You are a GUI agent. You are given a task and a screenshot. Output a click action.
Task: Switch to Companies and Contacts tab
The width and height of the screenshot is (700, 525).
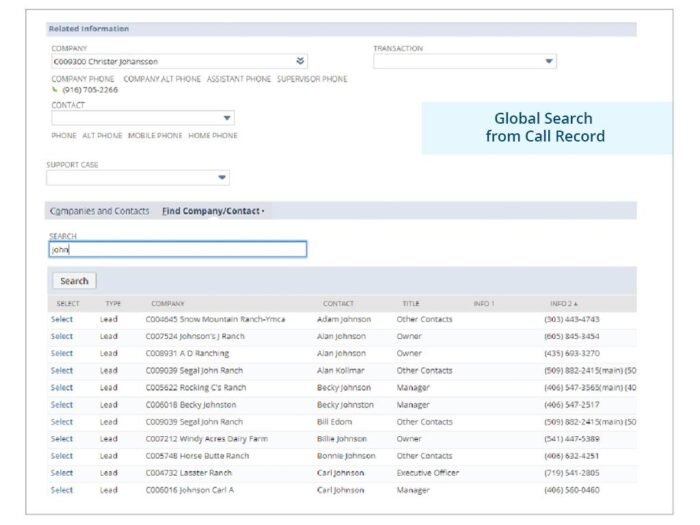click(99, 211)
